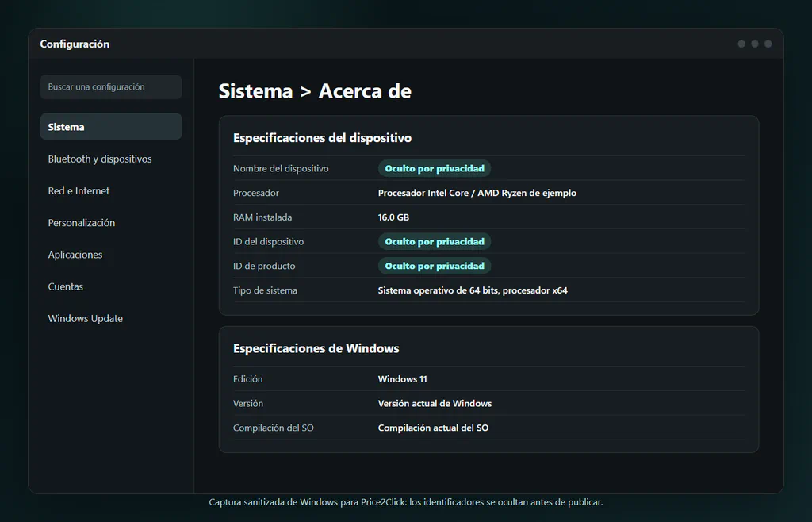Click 'Especificaciones de Windows' heading
812x522 pixels.
pyautogui.click(x=316, y=348)
